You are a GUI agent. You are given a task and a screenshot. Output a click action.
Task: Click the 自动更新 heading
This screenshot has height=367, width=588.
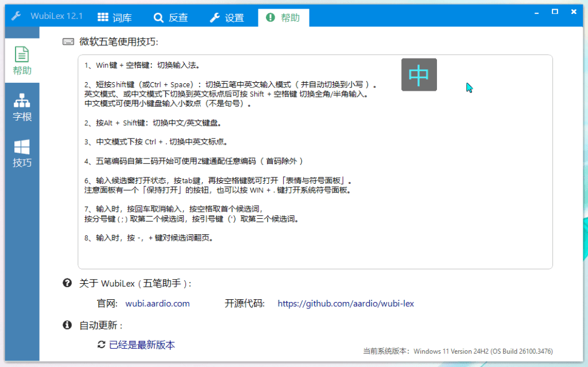[x=100, y=325]
